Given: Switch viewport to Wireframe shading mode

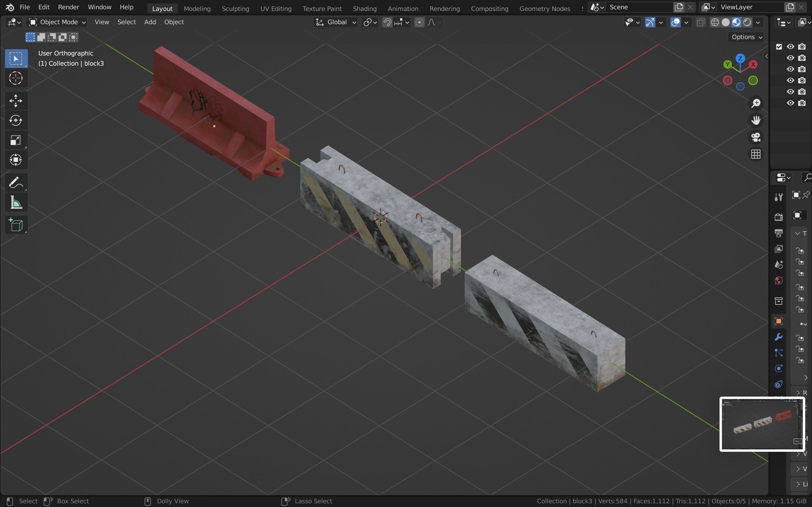Looking at the screenshot, I should (x=715, y=22).
